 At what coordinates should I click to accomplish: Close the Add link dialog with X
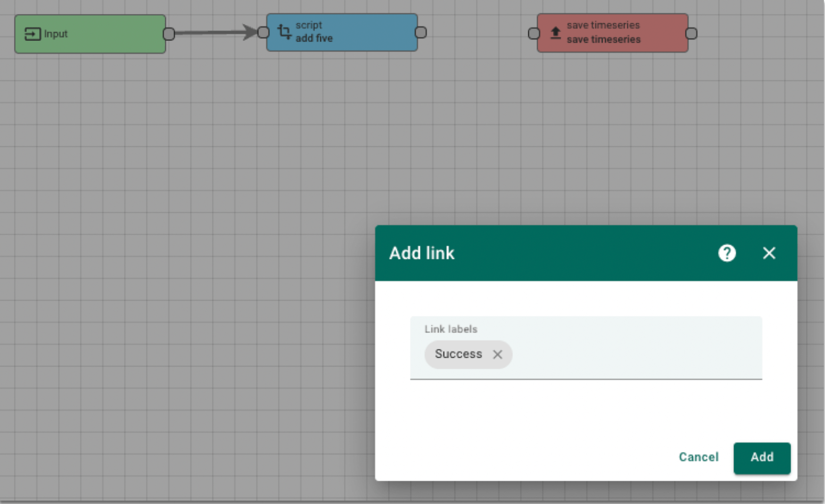769,253
